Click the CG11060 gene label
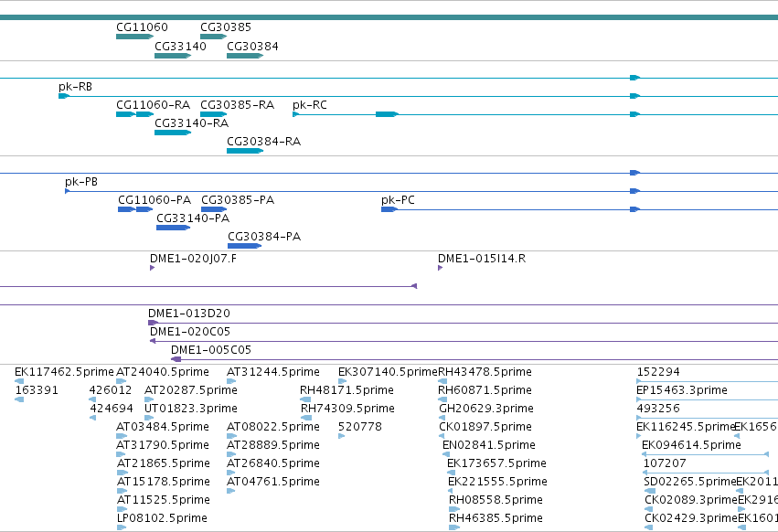The height and width of the screenshot is (532, 778). (x=142, y=27)
